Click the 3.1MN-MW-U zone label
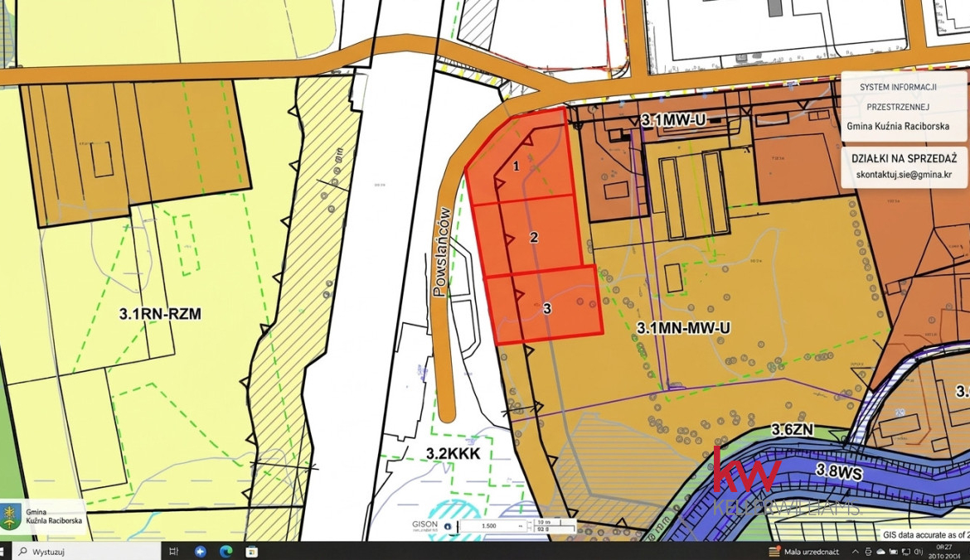Viewport: 970px width, 560px height. click(x=684, y=327)
